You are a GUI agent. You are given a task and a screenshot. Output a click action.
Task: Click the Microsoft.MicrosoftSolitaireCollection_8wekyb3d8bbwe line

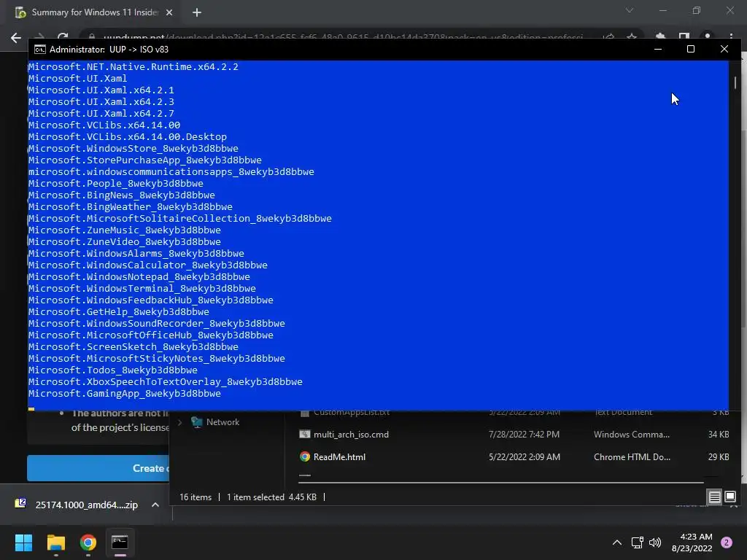(x=180, y=219)
